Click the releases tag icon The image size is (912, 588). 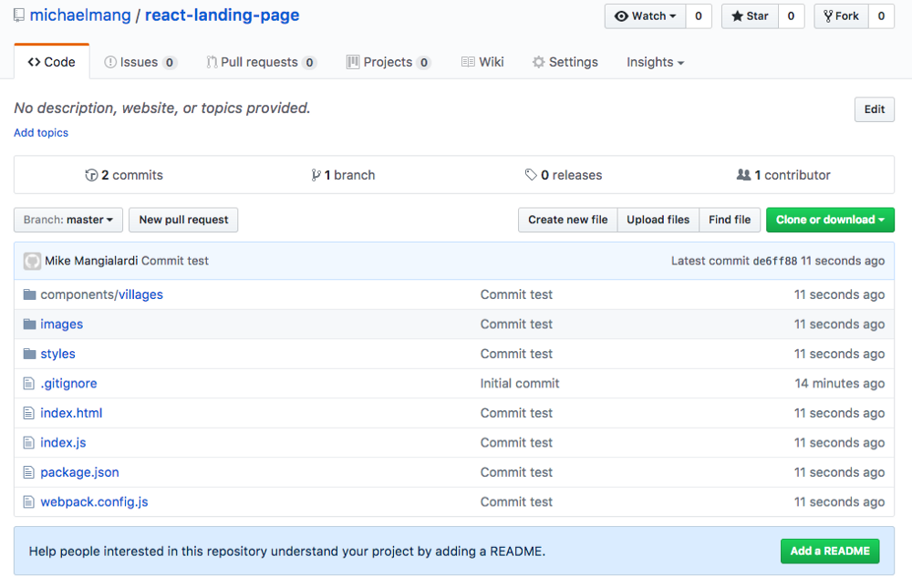coord(531,175)
